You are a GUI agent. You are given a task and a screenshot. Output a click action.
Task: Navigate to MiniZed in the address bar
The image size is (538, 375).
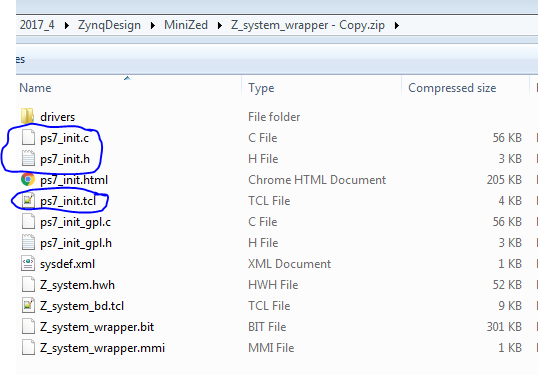click(186, 25)
